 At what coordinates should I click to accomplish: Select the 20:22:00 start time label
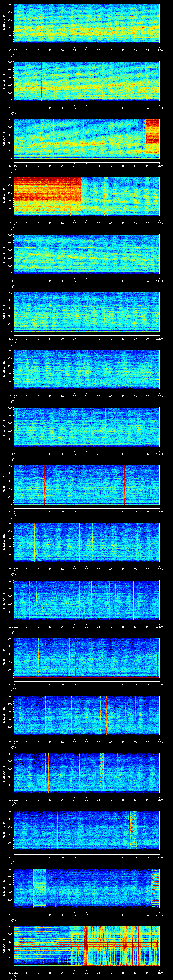coord(13,396)
